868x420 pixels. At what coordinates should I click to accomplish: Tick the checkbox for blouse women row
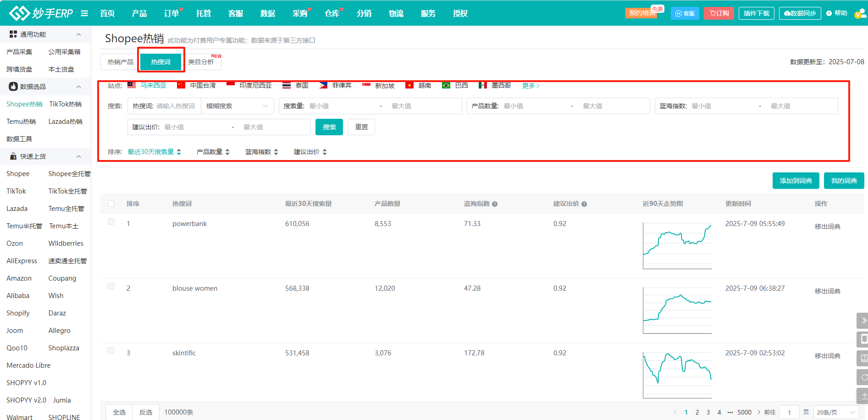click(x=111, y=286)
